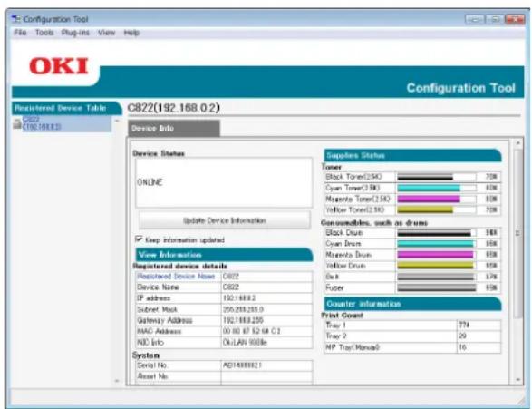The height and width of the screenshot is (409, 532).
Task: Close the Configuration Tool window
Action: [x=515, y=19]
